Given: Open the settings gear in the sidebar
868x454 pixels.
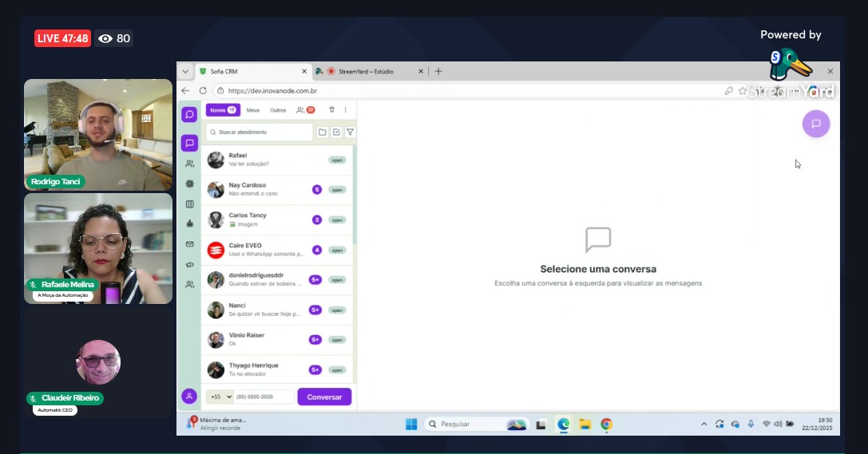Looking at the screenshot, I should [x=189, y=184].
